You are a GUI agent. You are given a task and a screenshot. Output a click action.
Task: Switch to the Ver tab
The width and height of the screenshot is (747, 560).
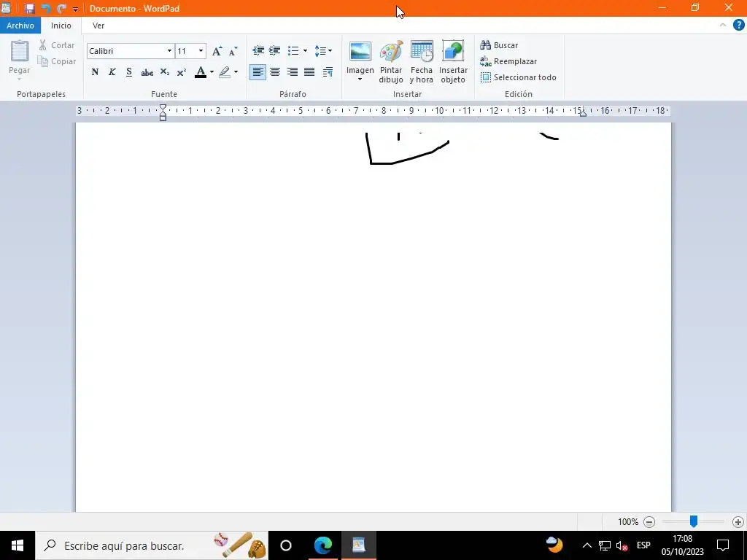pyautogui.click(x=98, y=26)
